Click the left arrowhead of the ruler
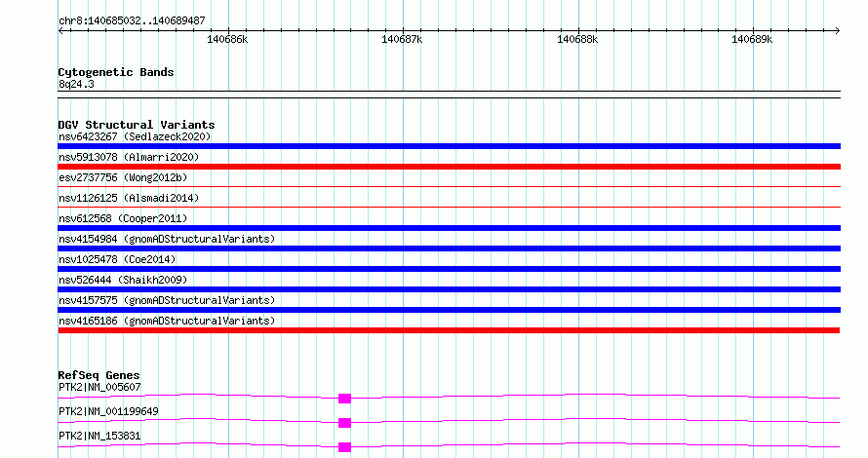Screen dimensions: 868x458 [60, 31]
